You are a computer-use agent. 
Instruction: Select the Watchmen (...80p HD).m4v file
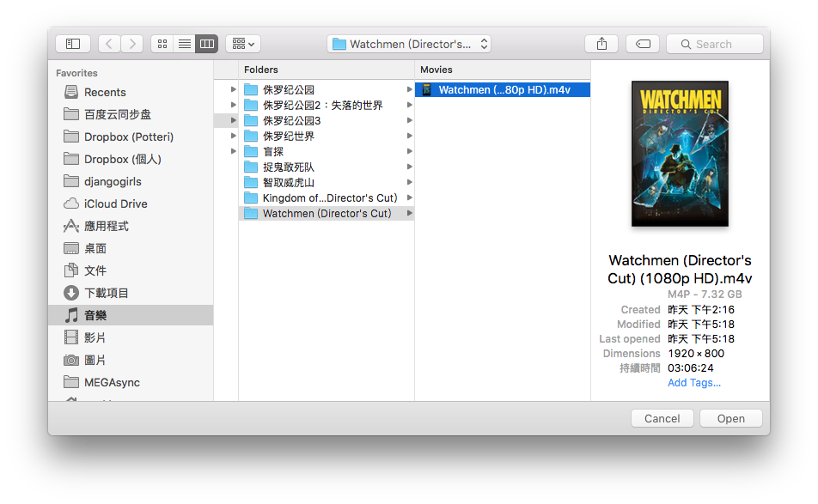pyautogui.click(x=503, y=89)
